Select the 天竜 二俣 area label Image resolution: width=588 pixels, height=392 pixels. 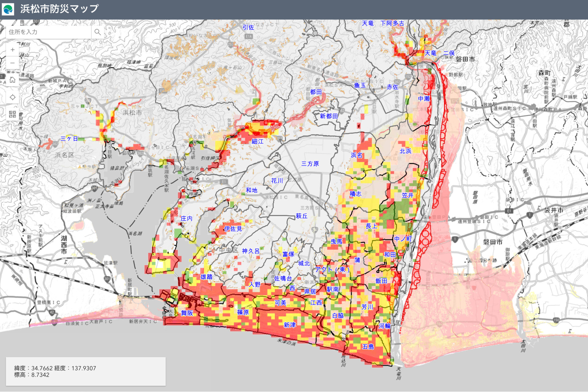coord(439,53)
